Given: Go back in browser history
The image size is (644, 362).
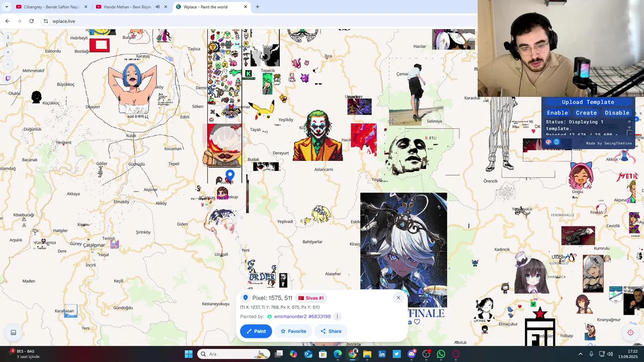Looking at the screenshot, I should 7,21.
